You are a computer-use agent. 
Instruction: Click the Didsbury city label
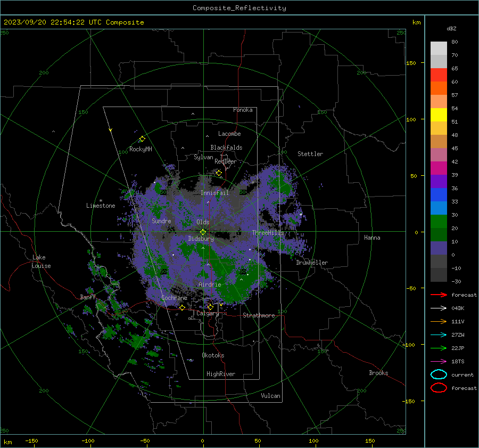201,239
